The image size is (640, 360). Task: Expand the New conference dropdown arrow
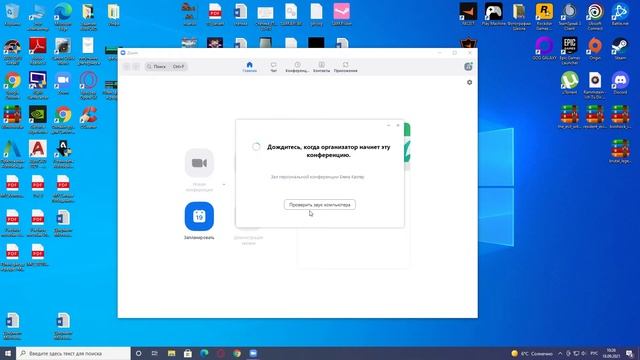224,185
